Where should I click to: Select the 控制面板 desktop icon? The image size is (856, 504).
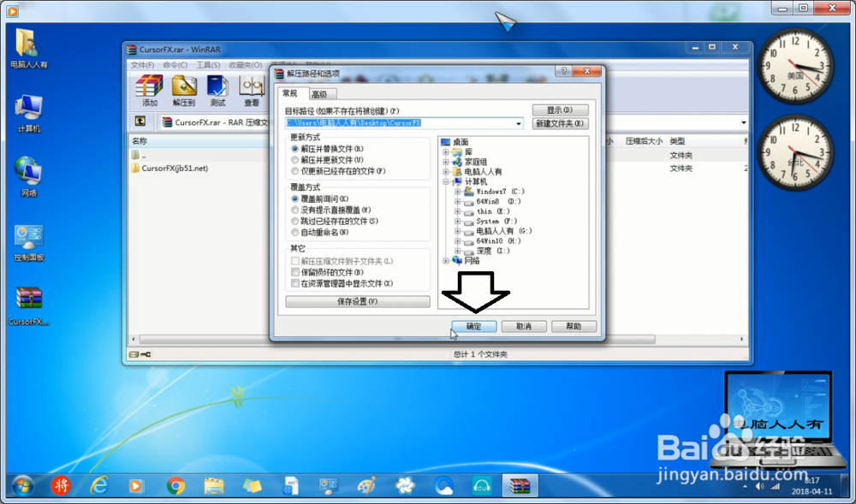click(x=28, y=243)
